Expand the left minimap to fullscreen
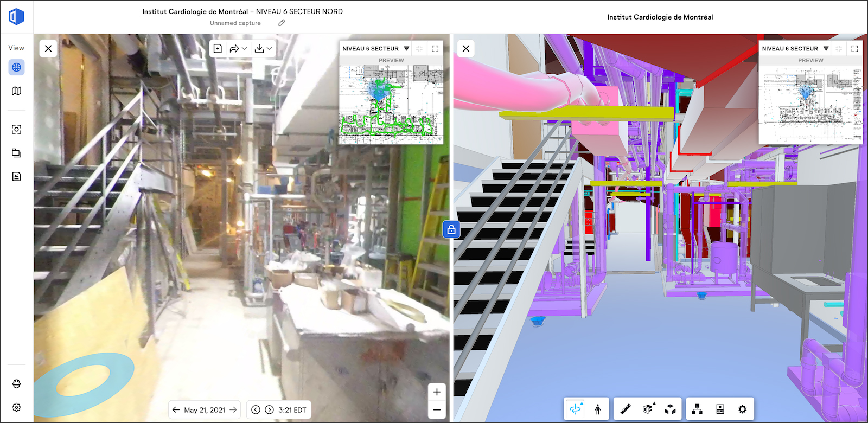The width and height of the screenshot is (868, 423). pyautogui.click(x=435, y=49)
